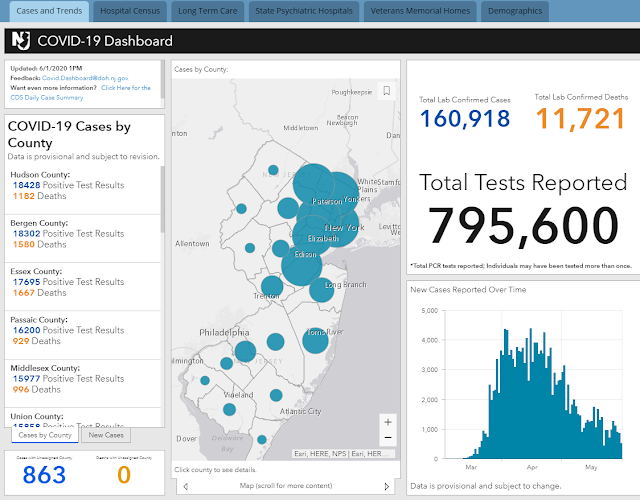640x500 pixels.
Task: Click the bubble near Philadelphia
Action: (x=245, y=351)
